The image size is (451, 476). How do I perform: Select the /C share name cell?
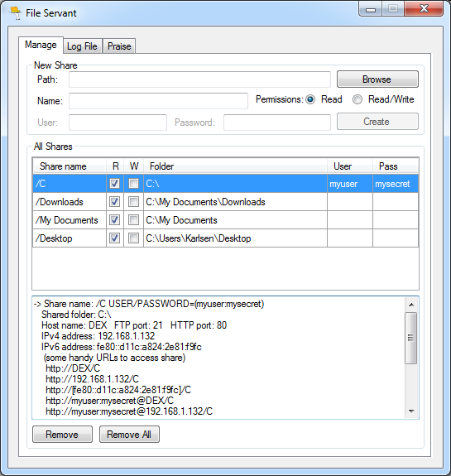point(70,183)
